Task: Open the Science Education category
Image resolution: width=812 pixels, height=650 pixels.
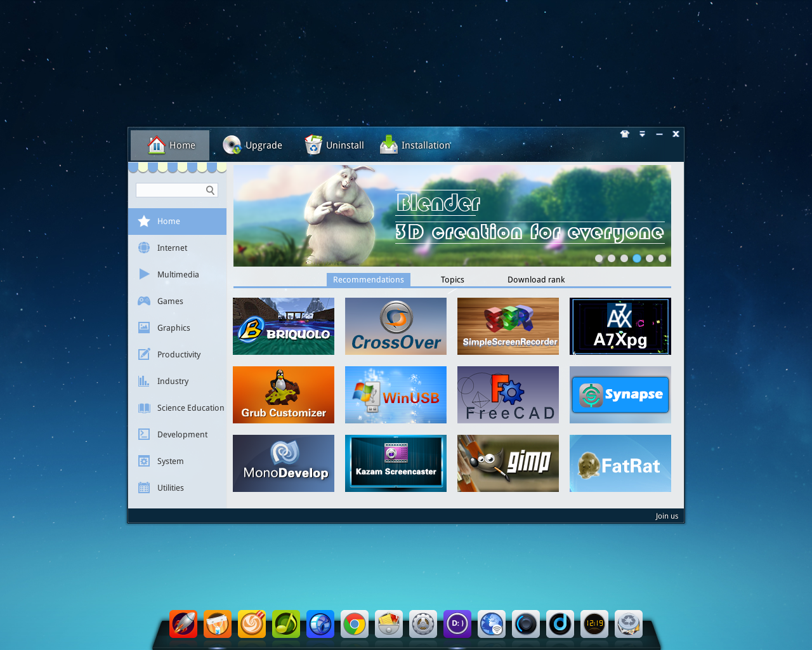Action: click(x=177, y=408)
